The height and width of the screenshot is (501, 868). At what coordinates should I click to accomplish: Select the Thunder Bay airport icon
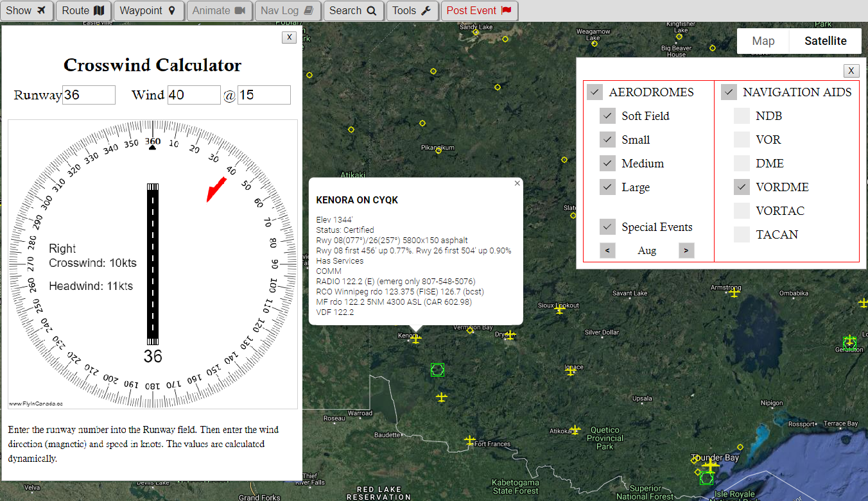710,466
